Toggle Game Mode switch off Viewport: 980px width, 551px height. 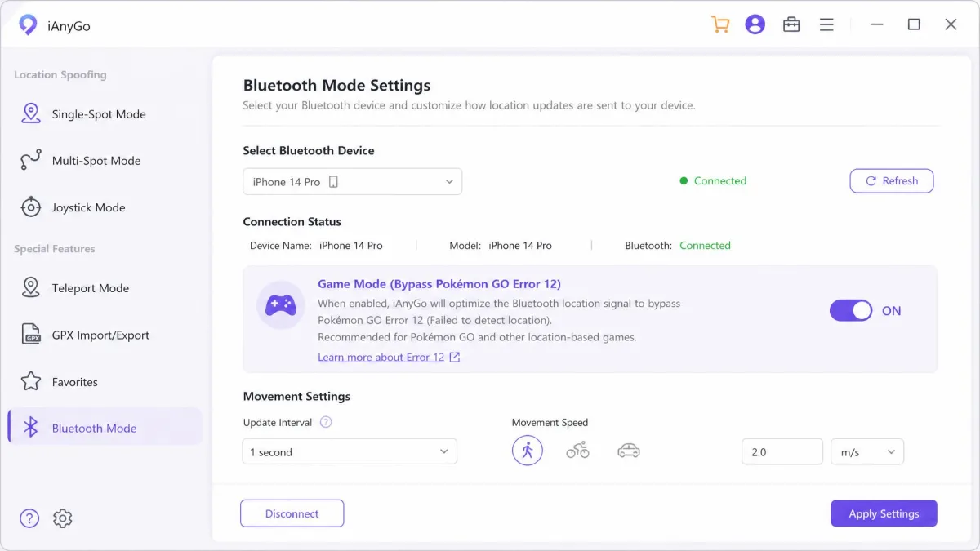(851, 310)
